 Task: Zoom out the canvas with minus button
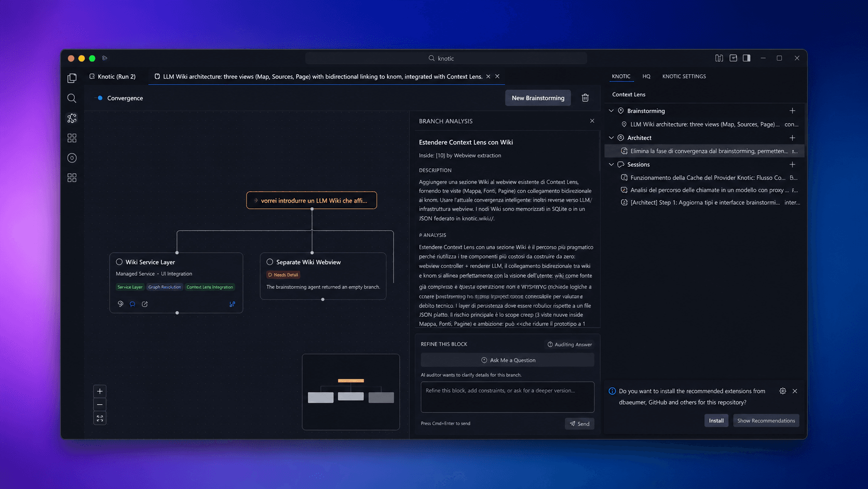tap(100, 405)
